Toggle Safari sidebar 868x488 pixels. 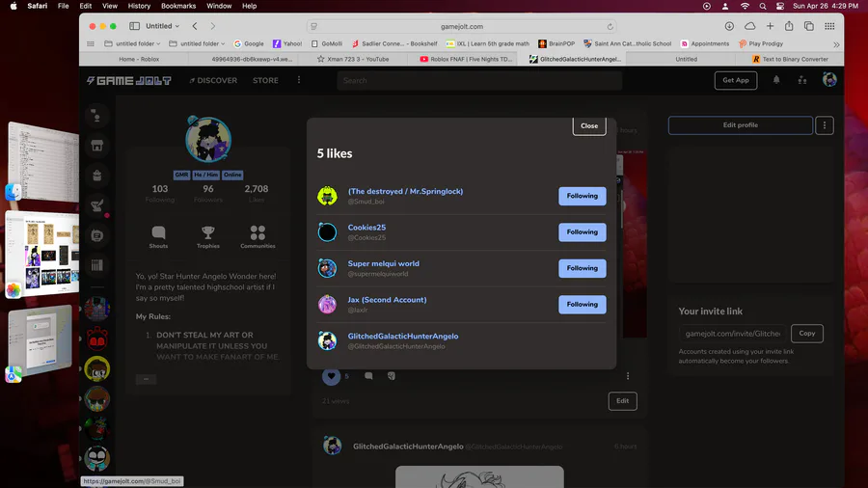[x=134, y=26]
